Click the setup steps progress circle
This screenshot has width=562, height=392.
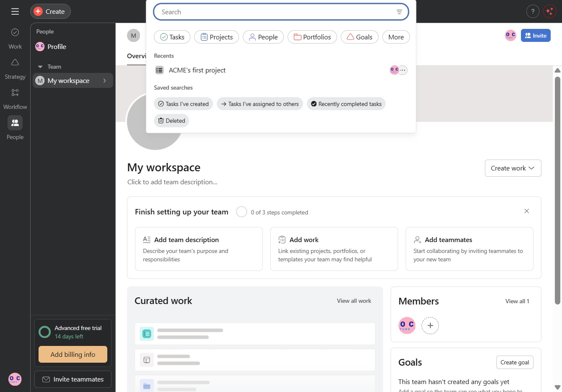(241, 212)
